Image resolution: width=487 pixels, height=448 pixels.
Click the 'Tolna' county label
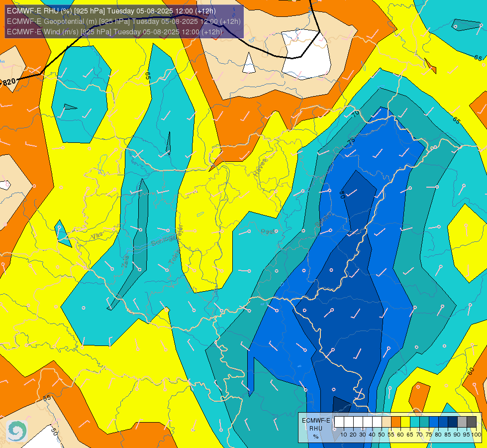tap(174, 257)
